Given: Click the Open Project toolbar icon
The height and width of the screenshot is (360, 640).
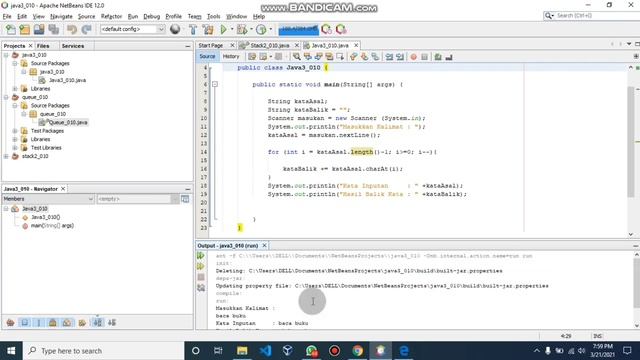Looking at the screenshot, I should point(39,29).
